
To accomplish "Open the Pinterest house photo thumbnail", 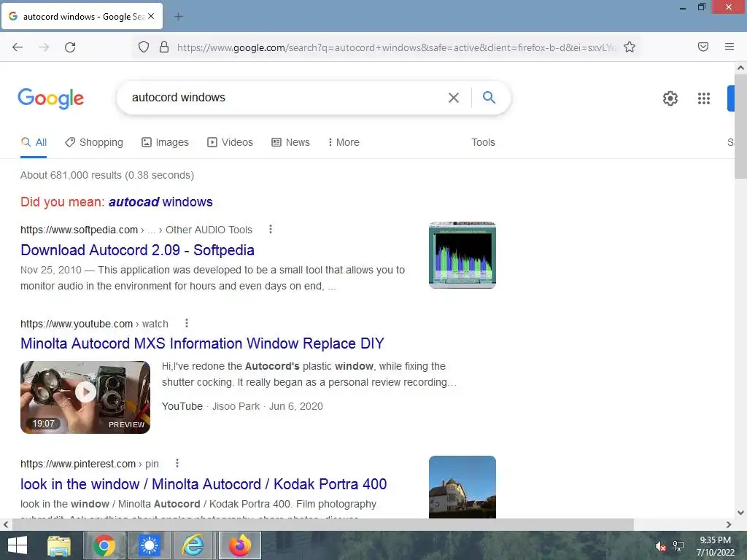I will 462,486.
